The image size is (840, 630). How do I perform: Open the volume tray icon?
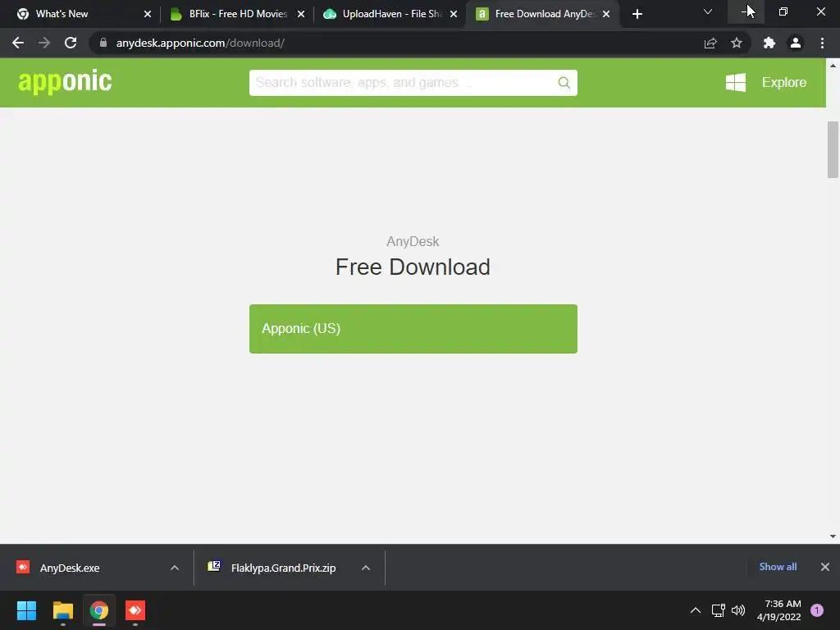coord(738,610)
